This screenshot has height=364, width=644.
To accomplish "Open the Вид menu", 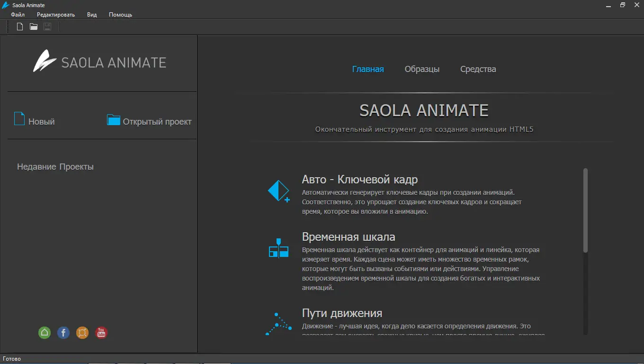I will point(92,15).
